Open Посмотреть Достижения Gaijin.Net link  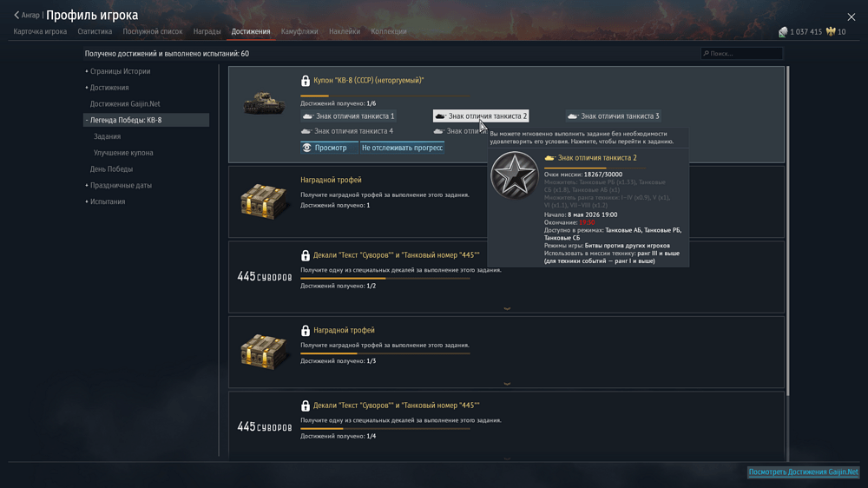pyautogui.click(x=803, y=472)
